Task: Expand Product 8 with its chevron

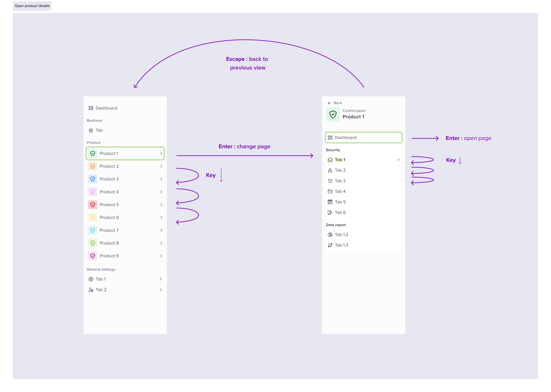Action: [161, 243]
